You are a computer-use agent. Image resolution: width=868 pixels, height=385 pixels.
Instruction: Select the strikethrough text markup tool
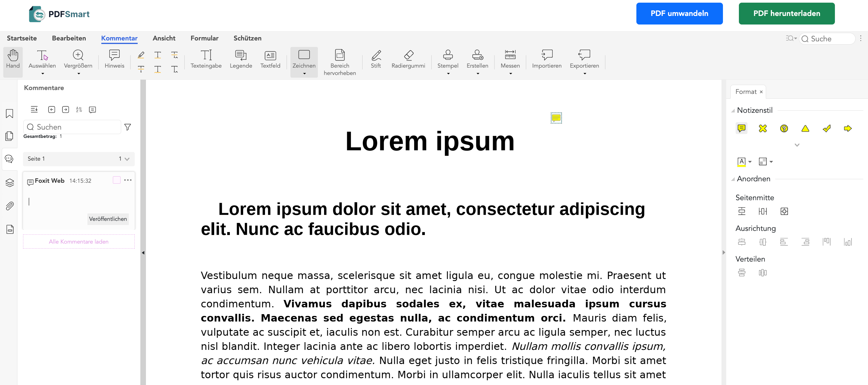[141, 69]
